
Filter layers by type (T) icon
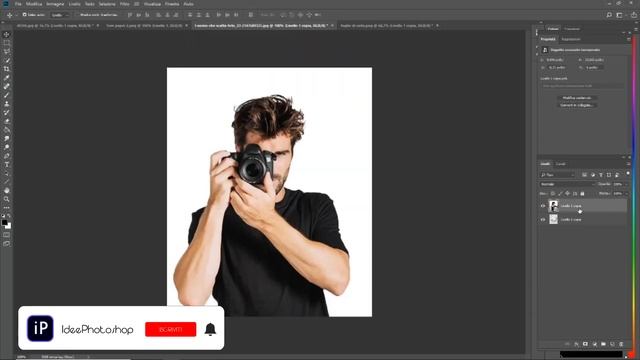click(601, 175)
